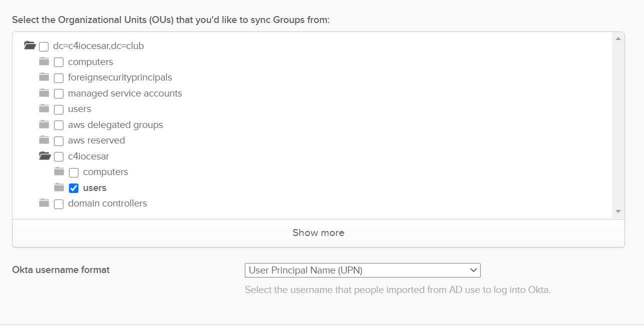644x327 pixels.
Task: Check the computers checkbox under c4iocesar
Action: click(x=74, y=172)
